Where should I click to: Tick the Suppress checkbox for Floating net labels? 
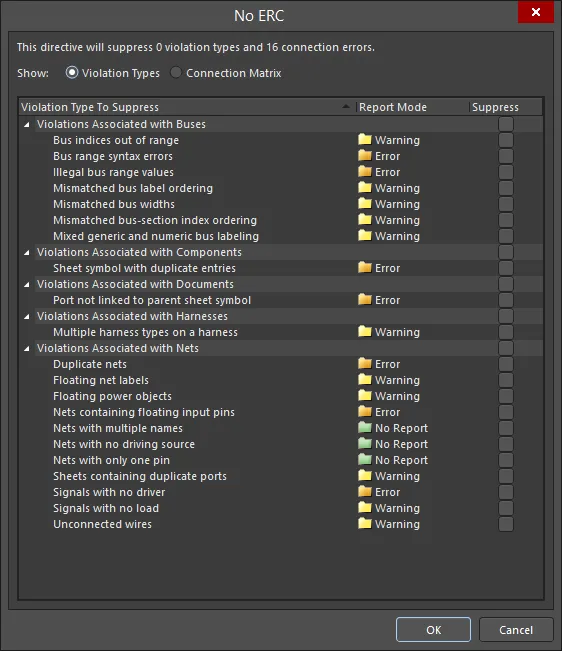506,380
